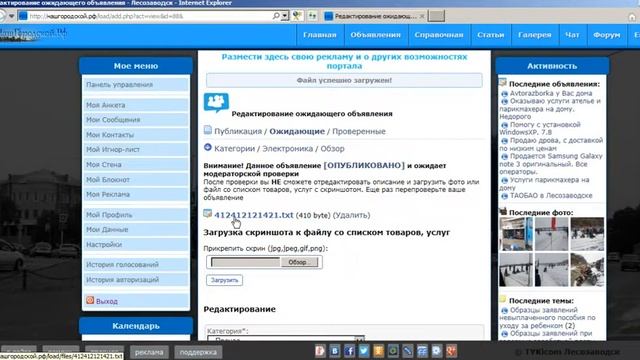Click the Выход logout link
Viewport: 640px width, 360px height.
pyautogui.click(x=107, y=301)
